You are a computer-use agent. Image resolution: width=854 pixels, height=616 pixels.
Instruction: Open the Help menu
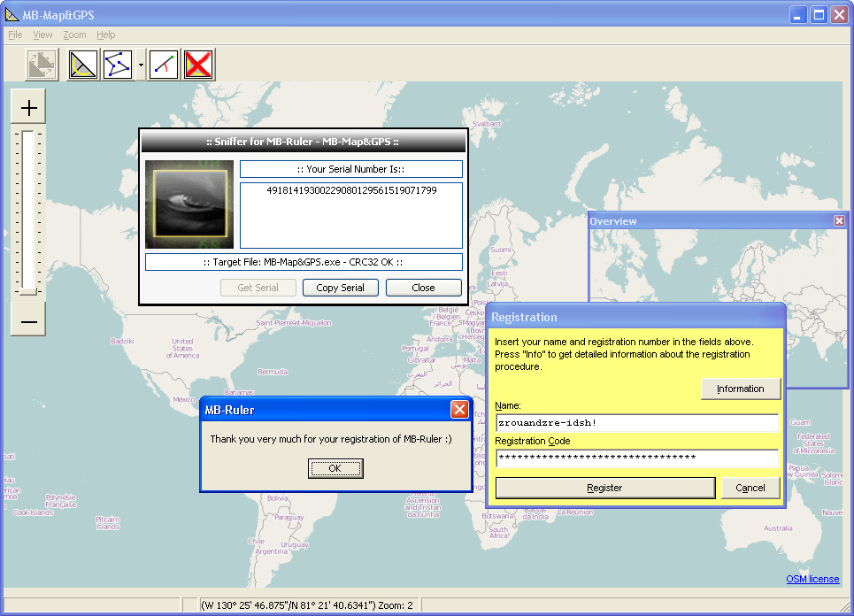tap(105, 35)
